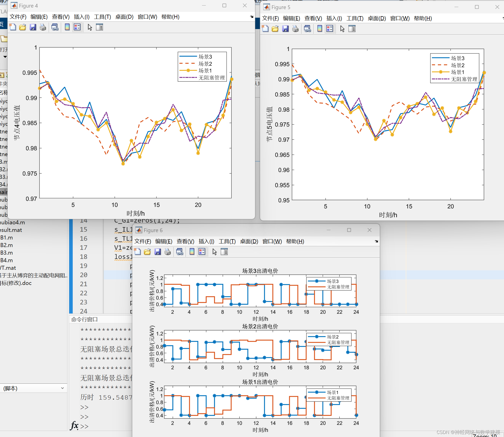504x437 pixels.
Task: Click Figure 6 menu bar dock arrow
Action: point(376,241)
